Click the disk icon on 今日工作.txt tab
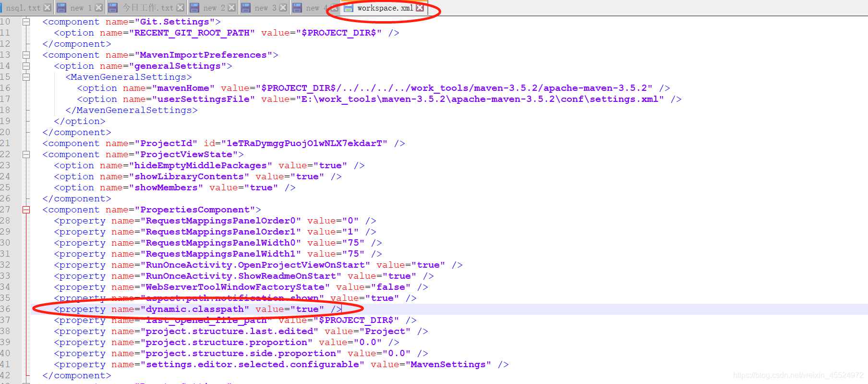Screen dimensions: 868x384 (113, 8)
